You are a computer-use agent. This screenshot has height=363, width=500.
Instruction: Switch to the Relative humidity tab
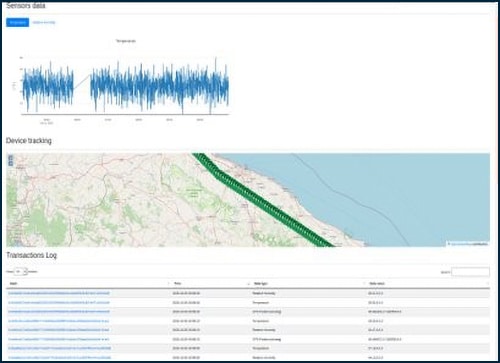tap(44, 22)
